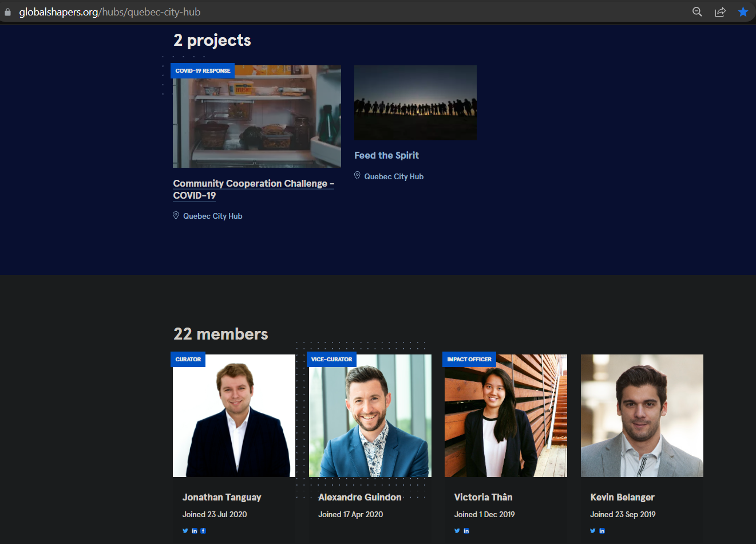
Task: Click the URL address bar text
Action: pos(109,12)
